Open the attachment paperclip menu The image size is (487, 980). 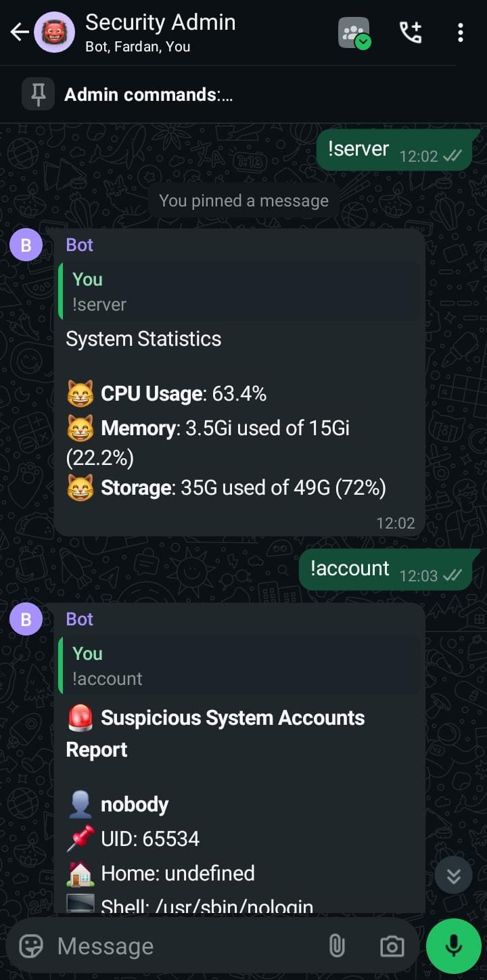point(337,945)
